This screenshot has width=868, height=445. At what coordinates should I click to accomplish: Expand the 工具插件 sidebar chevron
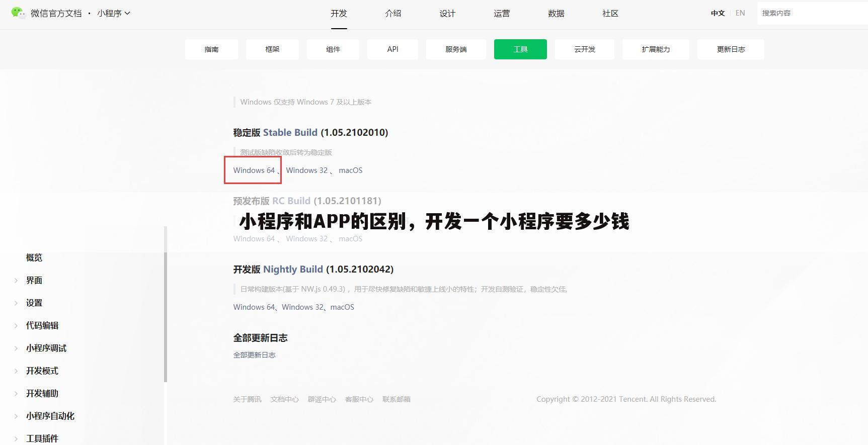click(x=16, y=439)
